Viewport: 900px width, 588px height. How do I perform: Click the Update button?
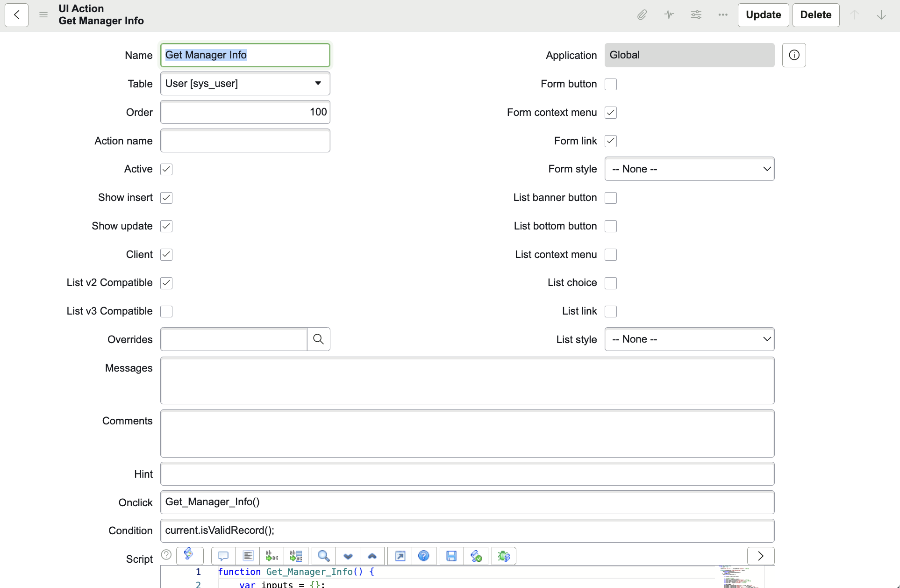(764, 14)
